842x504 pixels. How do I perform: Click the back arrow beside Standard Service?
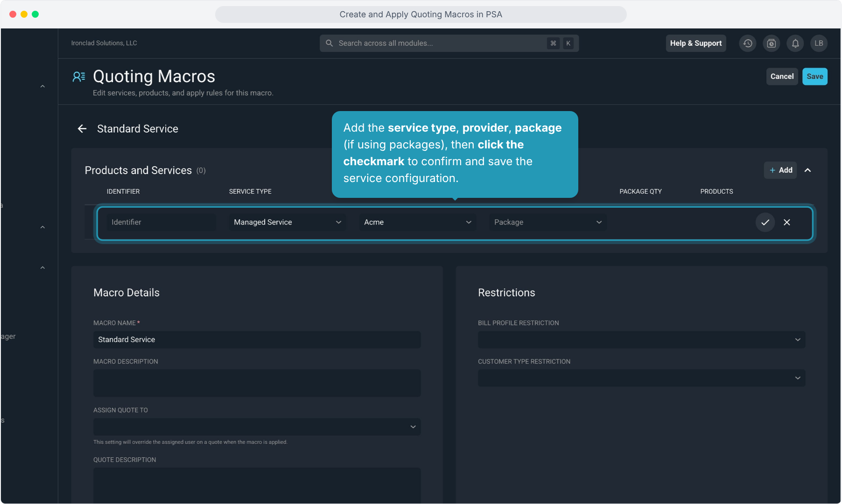[82, 129]
